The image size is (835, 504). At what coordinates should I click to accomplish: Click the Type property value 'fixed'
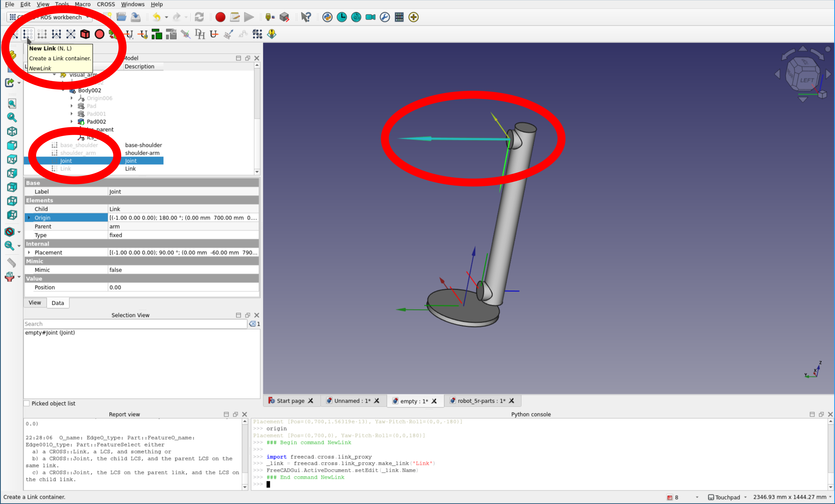(x=184, y=235)
